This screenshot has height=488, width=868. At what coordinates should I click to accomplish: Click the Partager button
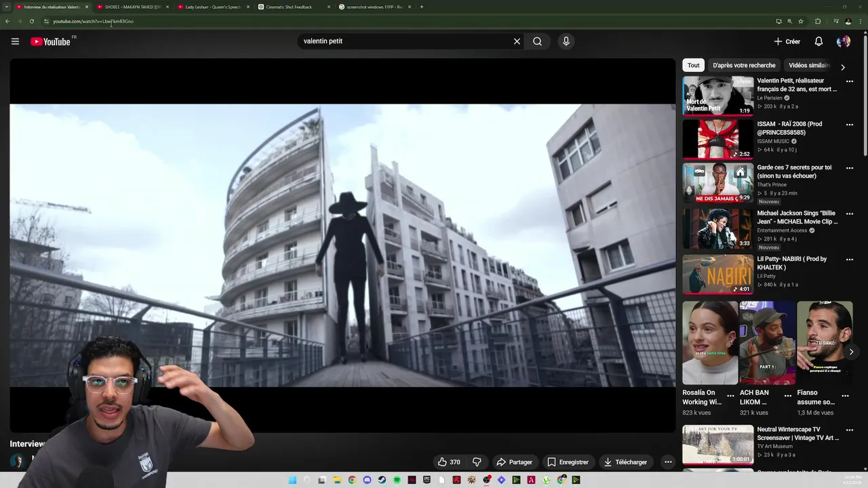514,462
